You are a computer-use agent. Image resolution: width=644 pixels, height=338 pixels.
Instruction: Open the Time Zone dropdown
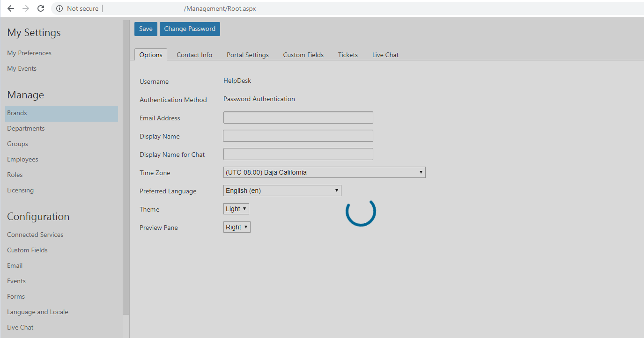point(324,172)
